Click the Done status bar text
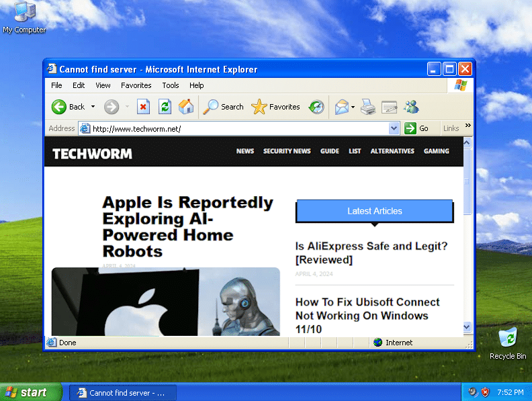The height and width of the screenshot is (401, 532). click(68, 343)
